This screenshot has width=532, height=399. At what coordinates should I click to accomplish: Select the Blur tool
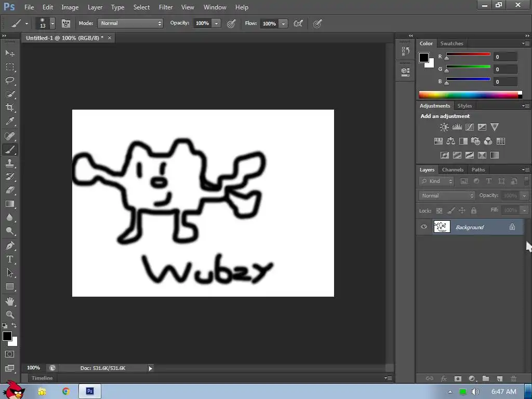point(10,218)
